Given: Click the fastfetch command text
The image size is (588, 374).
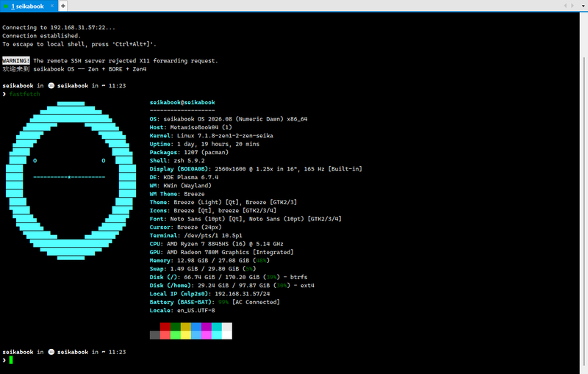Looking at the screenshot, I should 24,94.
